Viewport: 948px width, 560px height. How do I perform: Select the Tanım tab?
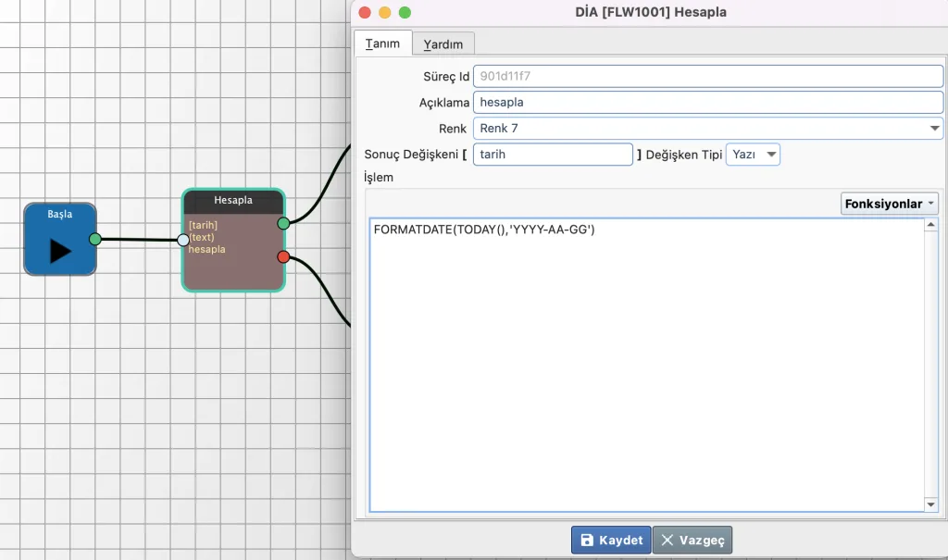[x=382, y=44]
